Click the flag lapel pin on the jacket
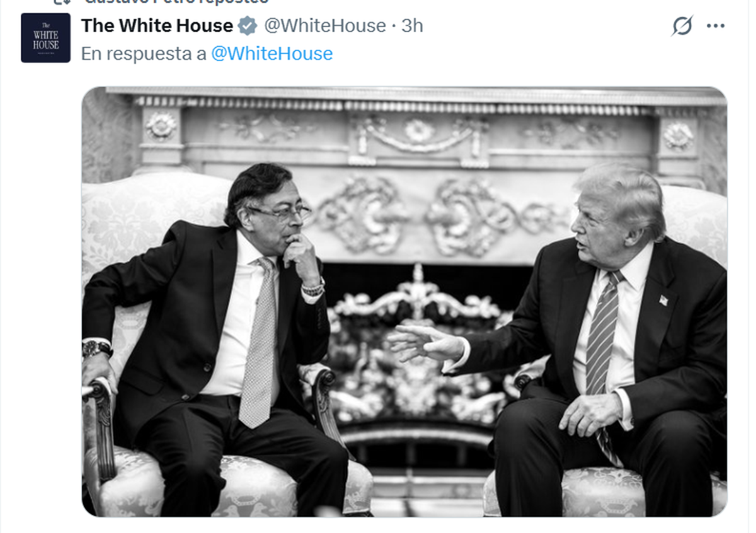This screenshot has height=533, width=756. coord(663,300)
